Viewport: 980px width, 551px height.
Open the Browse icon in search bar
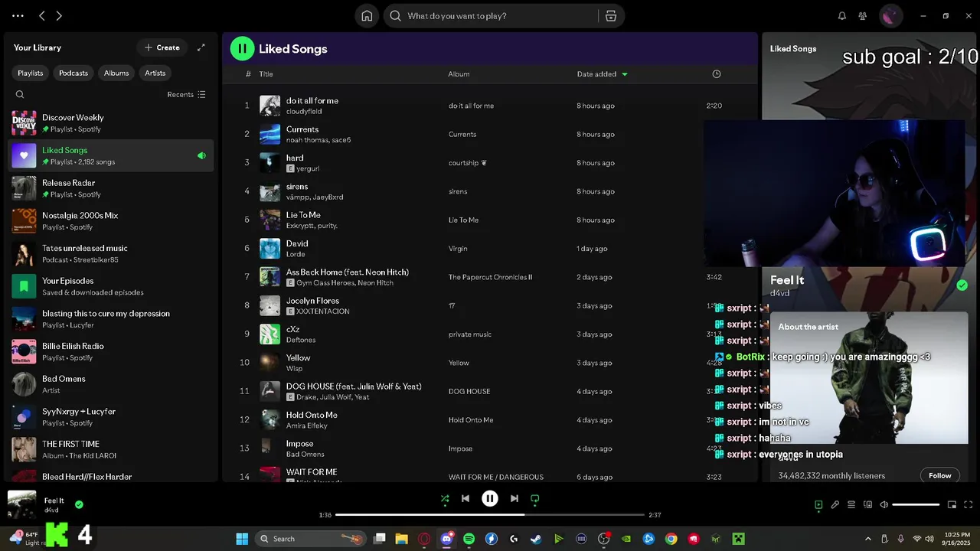[610, 16]
